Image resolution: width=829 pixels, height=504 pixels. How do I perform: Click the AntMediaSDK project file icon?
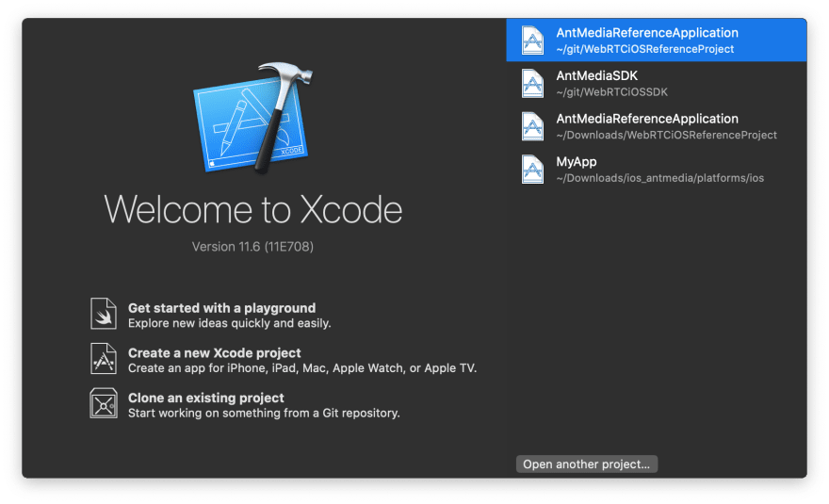532,84
